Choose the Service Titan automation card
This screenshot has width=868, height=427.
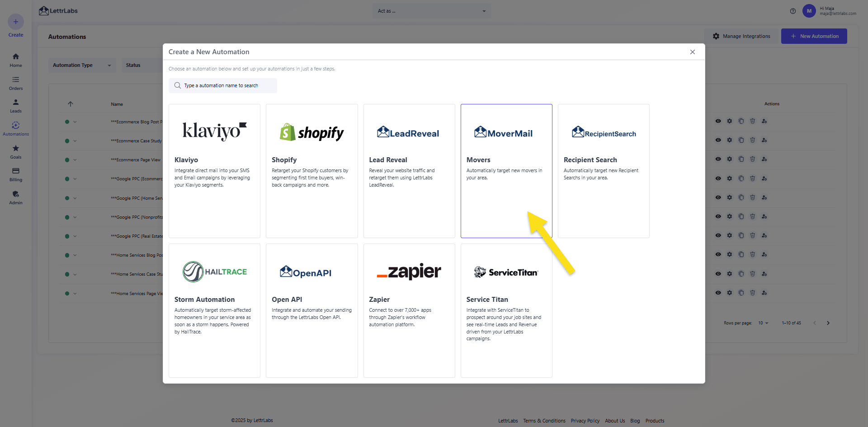pos(506,310)
